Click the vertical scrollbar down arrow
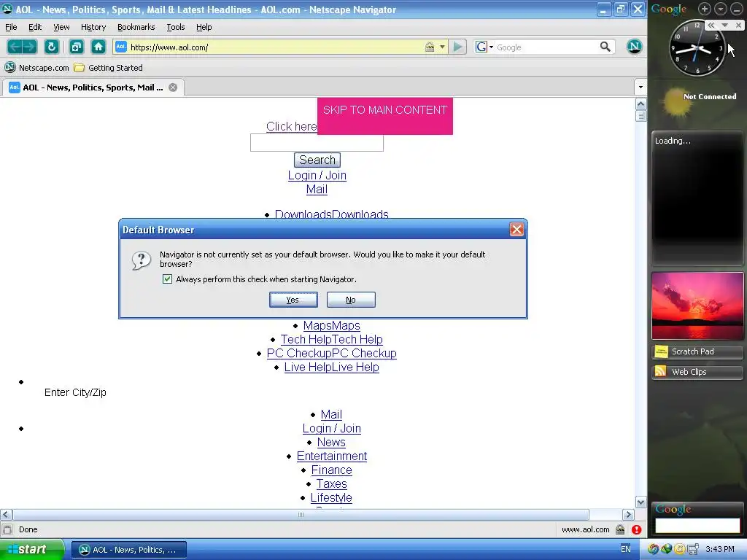The image size is (747, 560). (x=640, y=502)
